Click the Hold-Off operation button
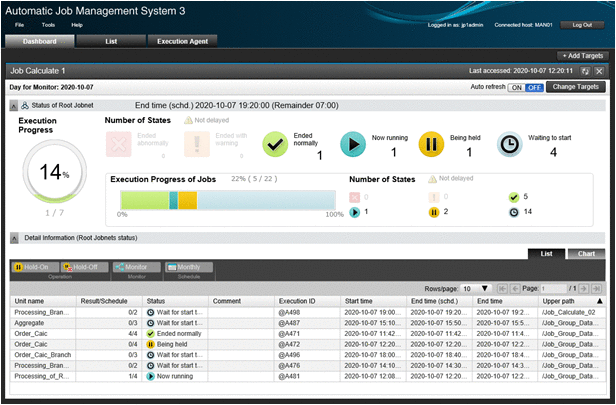This screenshot has width=616, height=405. pos(83,268)
